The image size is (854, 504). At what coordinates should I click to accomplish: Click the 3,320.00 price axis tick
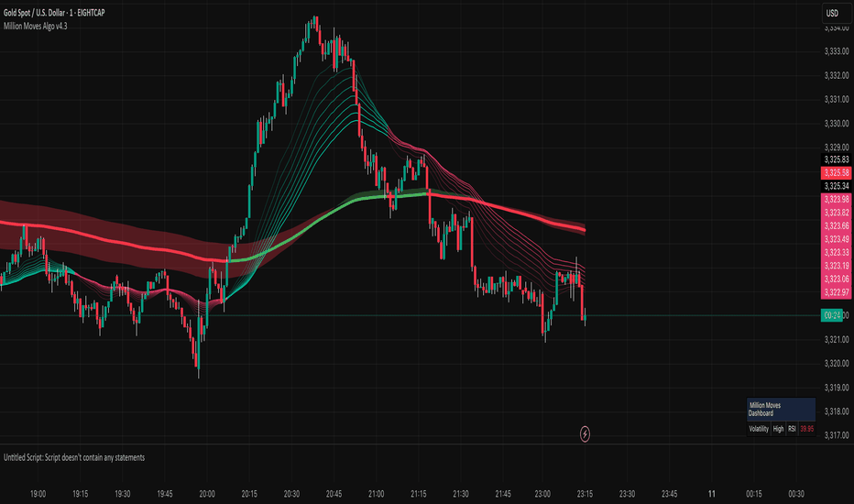(837, 364)
